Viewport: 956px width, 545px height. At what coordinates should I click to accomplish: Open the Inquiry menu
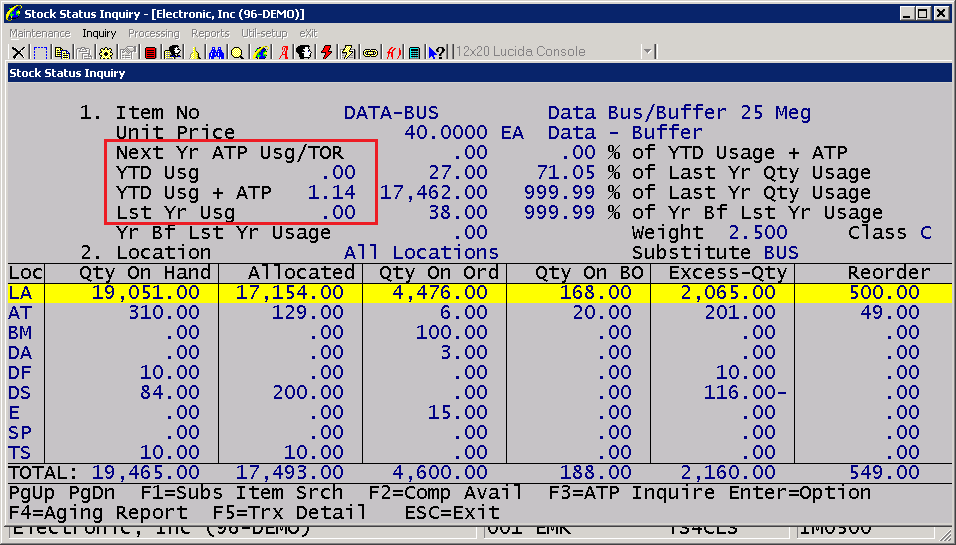click(x=99, y=33)
